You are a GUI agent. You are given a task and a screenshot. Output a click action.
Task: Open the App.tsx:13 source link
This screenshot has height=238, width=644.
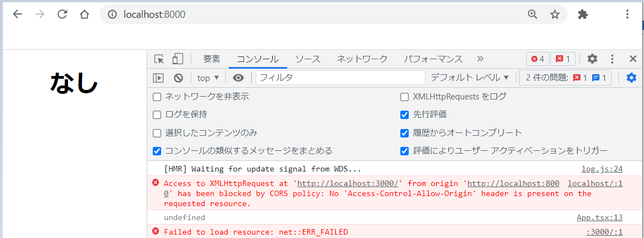click(x=599, y=218)
